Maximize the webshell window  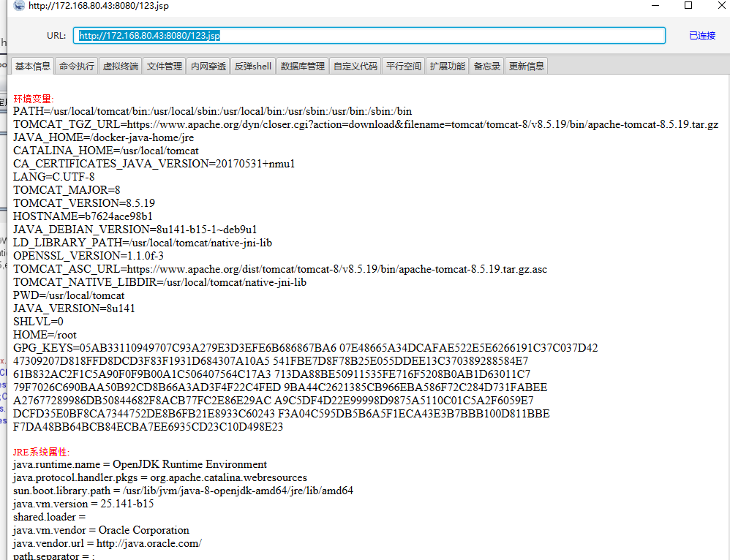coord(688,6)
